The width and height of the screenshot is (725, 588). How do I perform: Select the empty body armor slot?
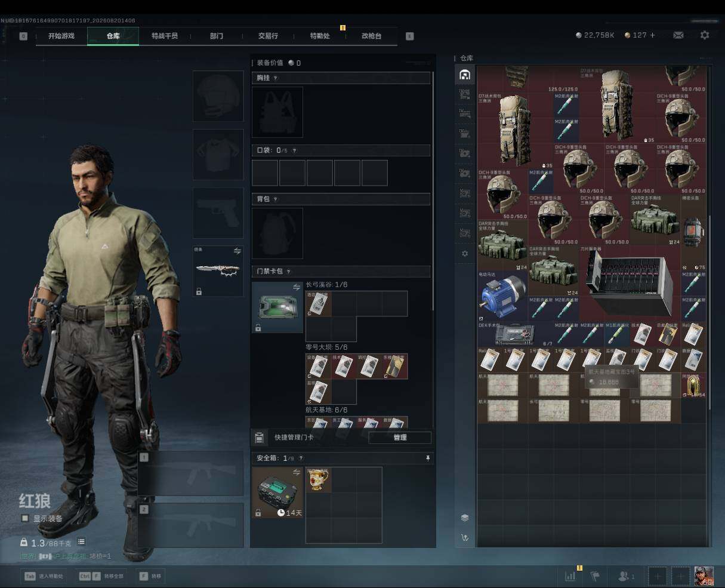pos(218,155)
